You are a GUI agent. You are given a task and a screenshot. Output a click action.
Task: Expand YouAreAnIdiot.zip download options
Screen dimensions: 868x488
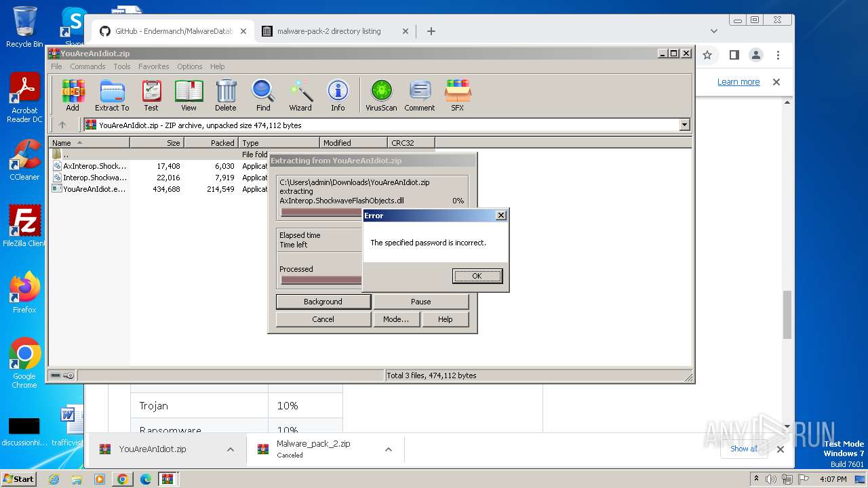point(231,449)
